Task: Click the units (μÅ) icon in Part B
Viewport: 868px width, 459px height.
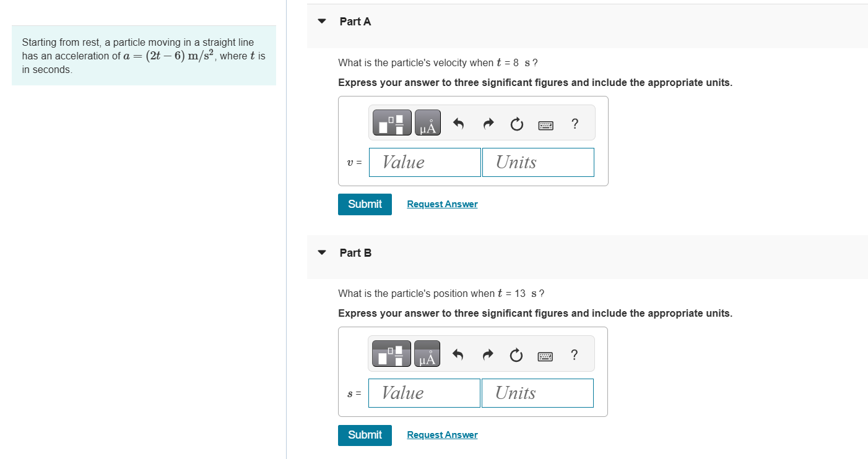Action: pos(427,353)
